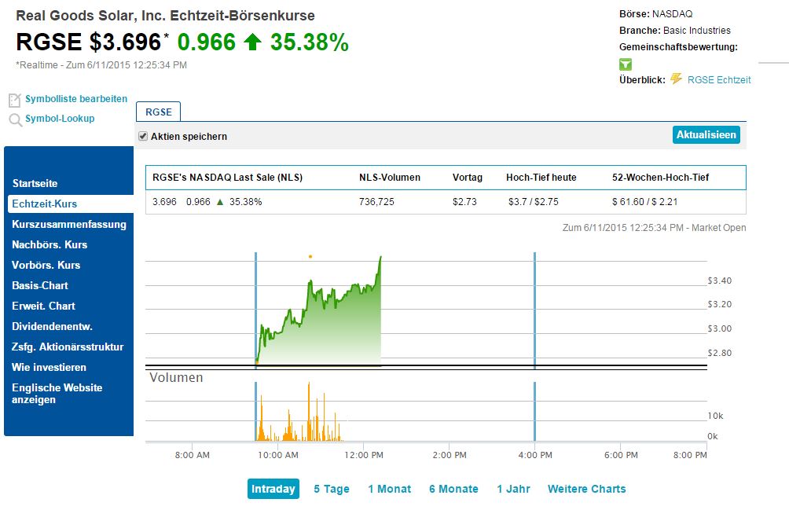
Task: Click the Symbolliste bearbeiten edit icon
Action: click(x=15, y=100)
